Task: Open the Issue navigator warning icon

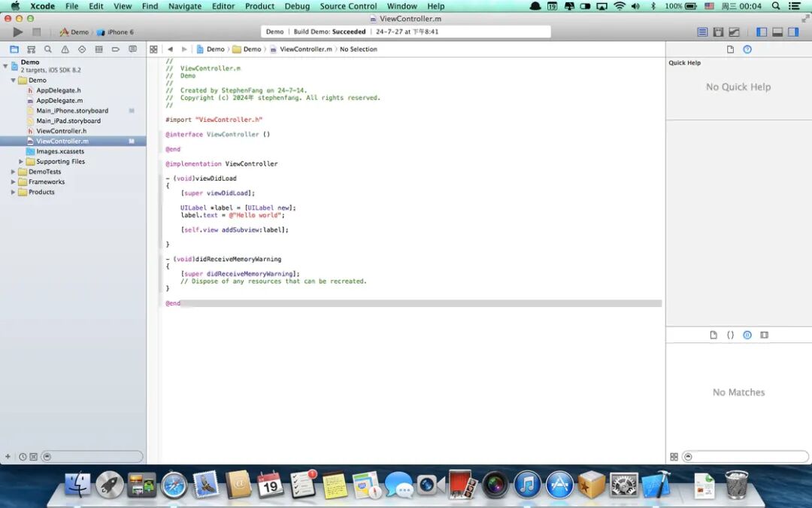Action: click(x=65, y=49)
